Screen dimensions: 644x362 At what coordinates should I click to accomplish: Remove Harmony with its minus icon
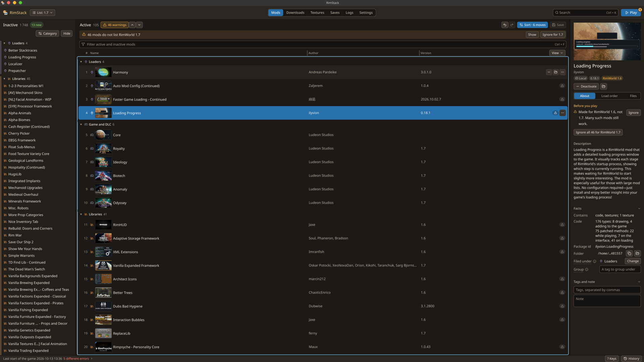pos(549,72)
